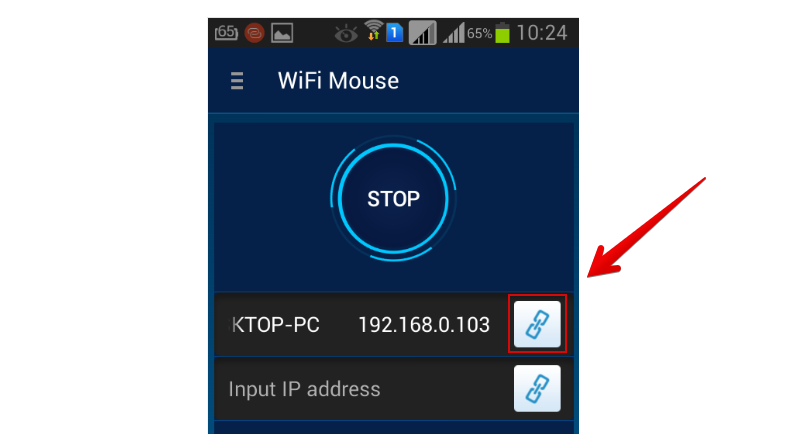Tap the second cellular signal bars icon

[454, 33]
